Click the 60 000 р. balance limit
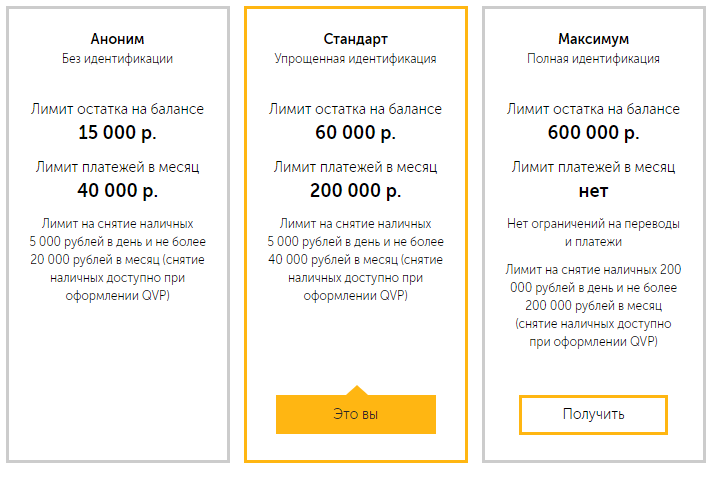Viewport: 716px width, 481px height. tap(356, 132)
